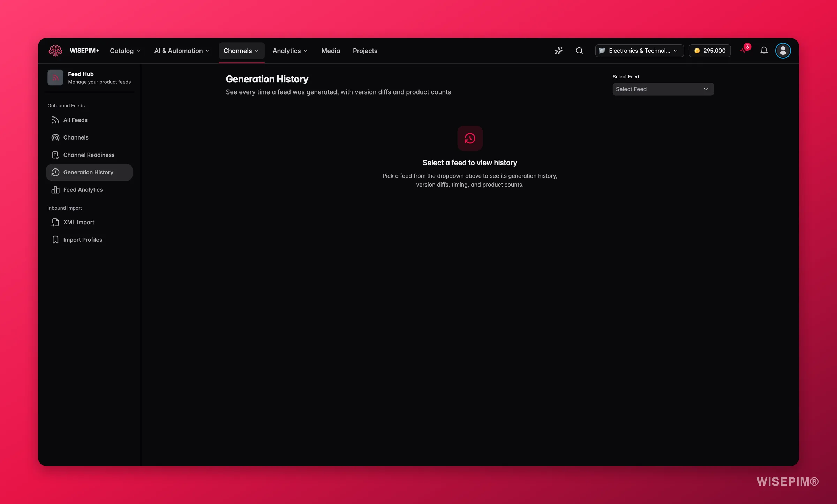Click the Channels broadcast icon in sidebar
This screenshot has width=837, height=504.
point(55,137)
